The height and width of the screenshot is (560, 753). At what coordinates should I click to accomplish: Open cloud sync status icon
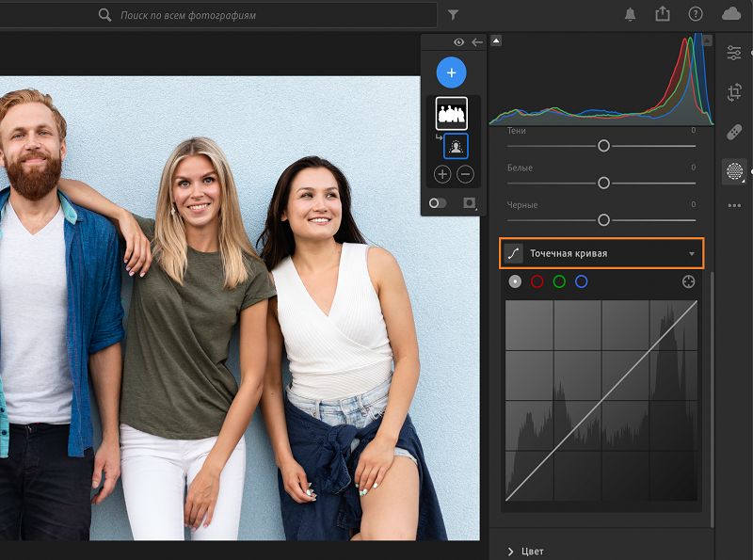tap(731, 14)
